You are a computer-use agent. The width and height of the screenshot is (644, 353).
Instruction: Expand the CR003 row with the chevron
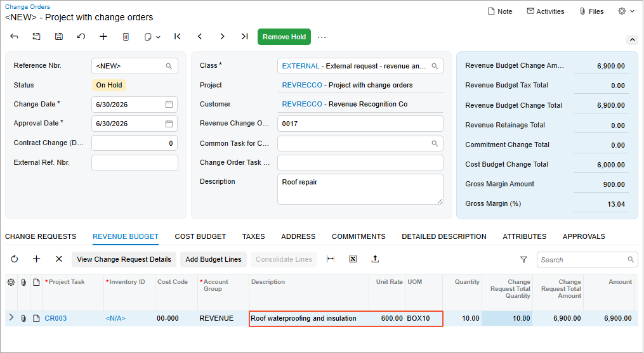(x=11, y=318)
